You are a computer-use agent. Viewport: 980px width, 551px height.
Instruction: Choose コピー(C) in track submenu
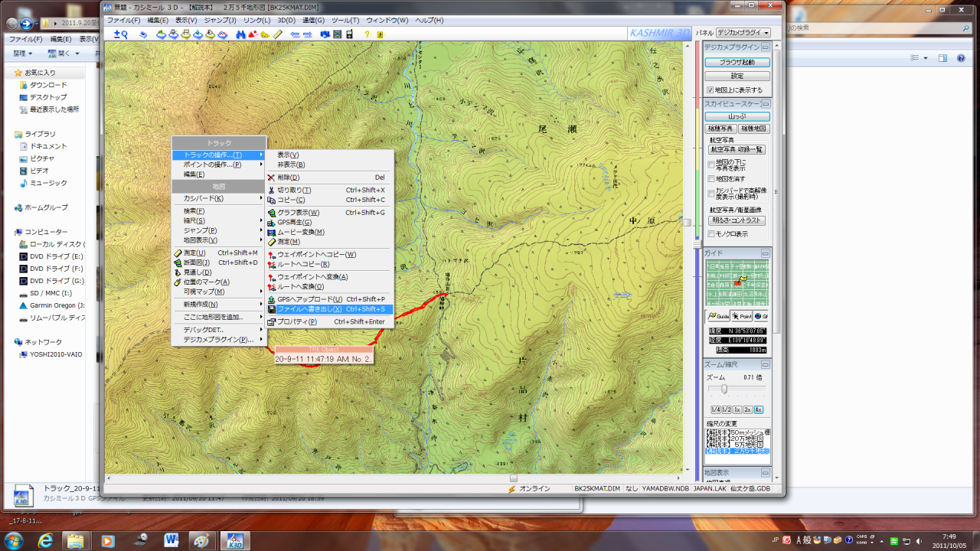coord(329,200)
